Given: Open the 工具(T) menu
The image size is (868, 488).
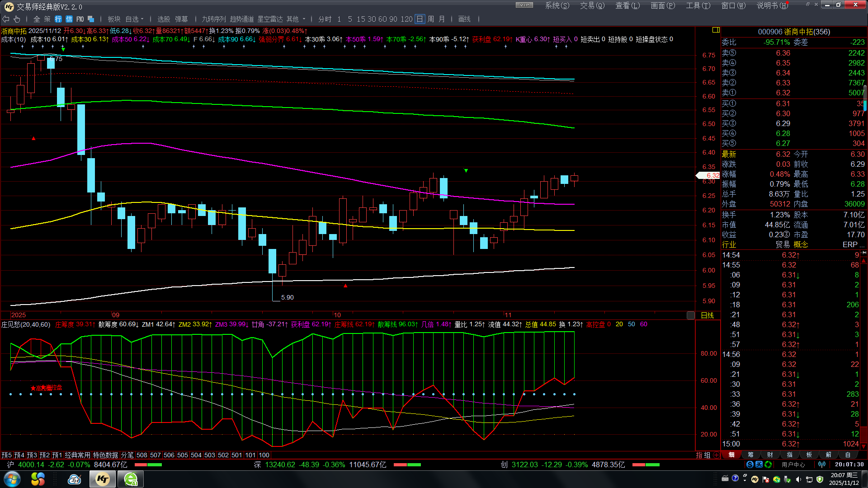Looking at the screenshot, I should [698, 5].
